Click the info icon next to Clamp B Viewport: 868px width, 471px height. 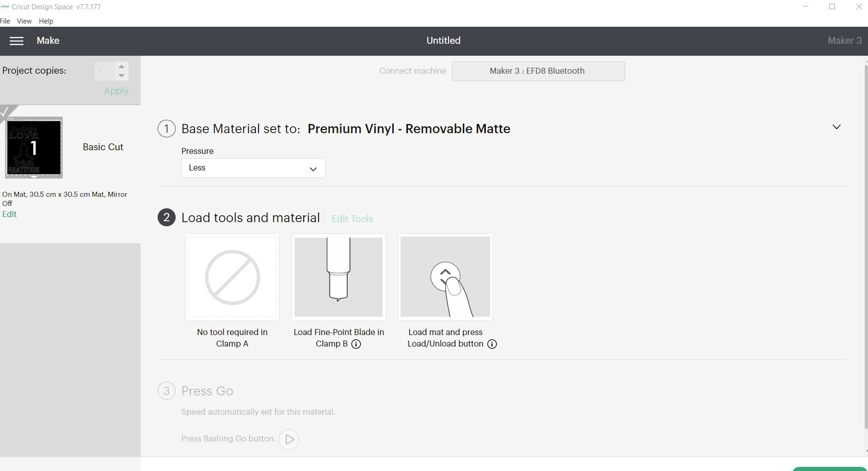tap(356, 344)
